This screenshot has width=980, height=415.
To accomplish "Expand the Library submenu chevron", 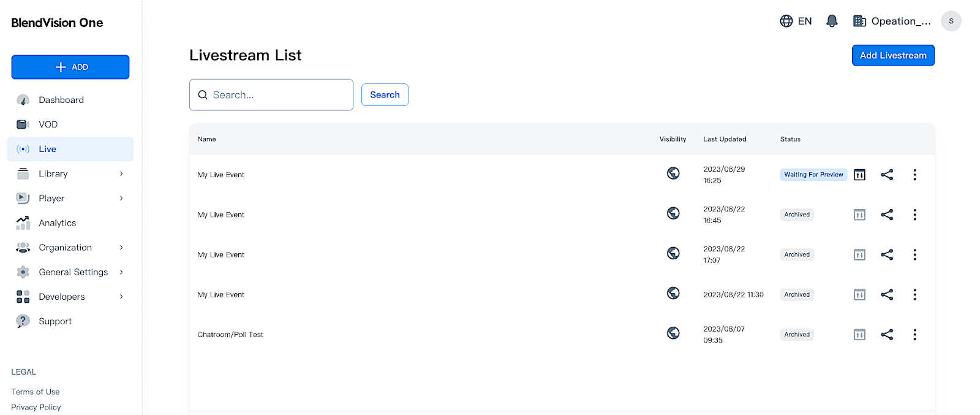I will pos(121,173).
